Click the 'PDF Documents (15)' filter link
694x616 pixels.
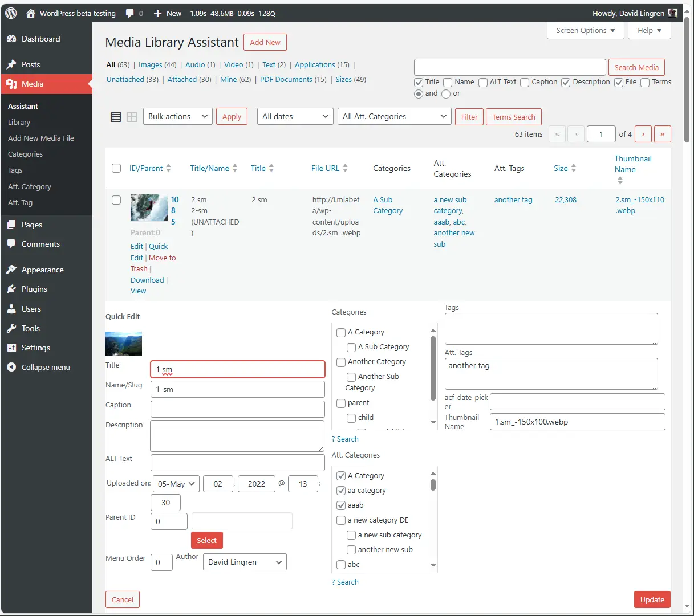pos(286,79)
